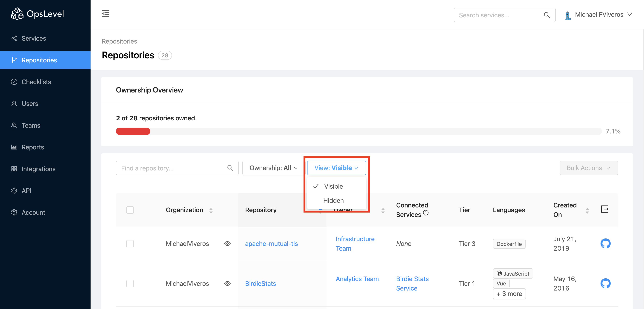Open the BirdieStats repository link

(260, 283)
